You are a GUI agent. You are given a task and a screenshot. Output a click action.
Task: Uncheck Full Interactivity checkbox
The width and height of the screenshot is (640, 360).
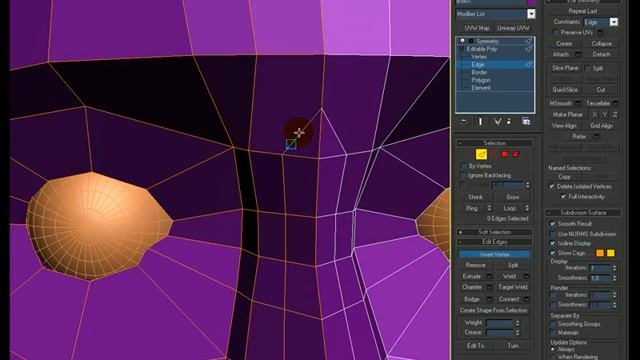click(563, 197)
